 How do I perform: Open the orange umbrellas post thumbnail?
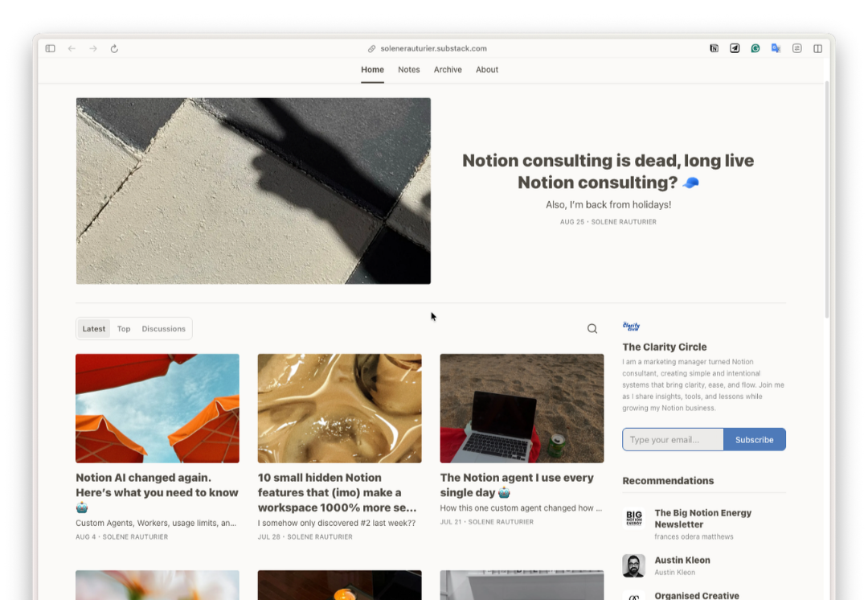[158, 409]
